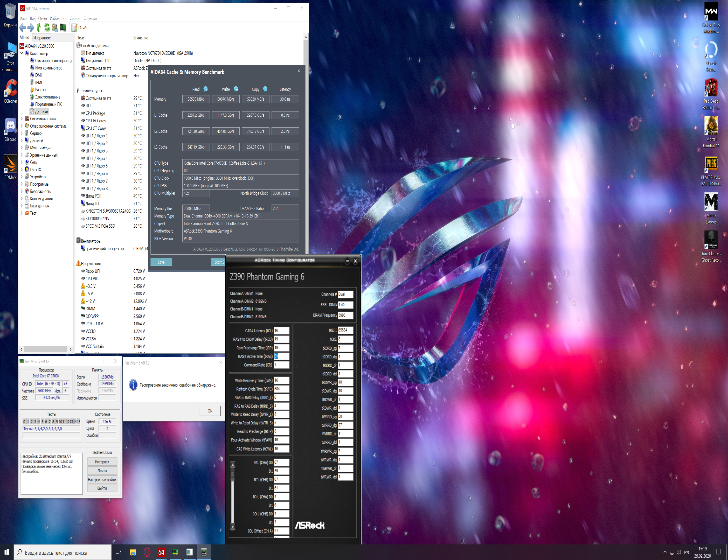Click the AIDA64 back navigation arrow
728x560 pixels.
(x=23, y=28)
